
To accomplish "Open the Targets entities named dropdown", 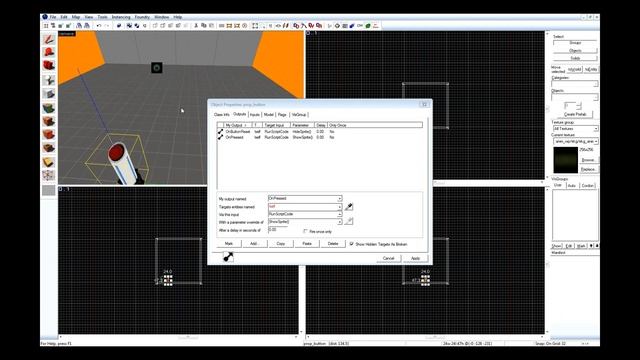I will (x=339, y=207).
